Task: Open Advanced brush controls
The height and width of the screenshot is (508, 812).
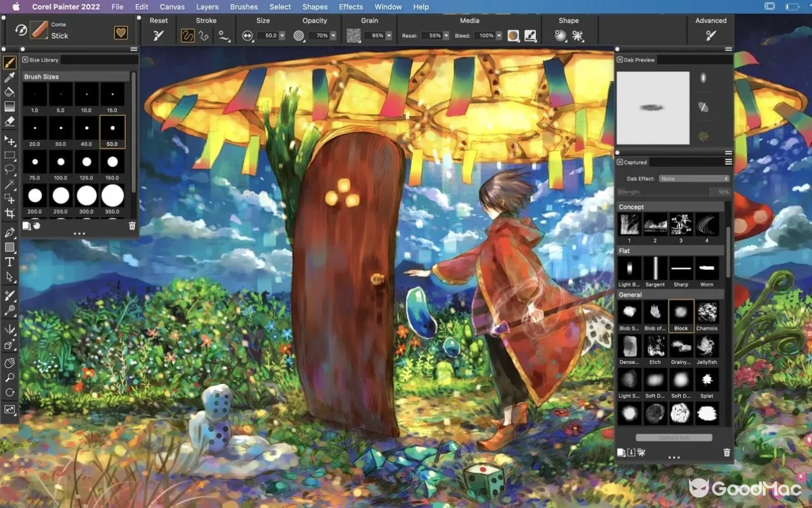Action: click(711, 36)
